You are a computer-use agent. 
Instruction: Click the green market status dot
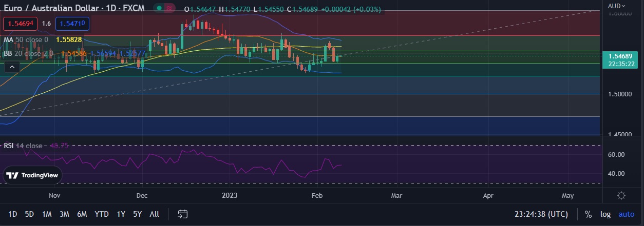pos(159,9)
